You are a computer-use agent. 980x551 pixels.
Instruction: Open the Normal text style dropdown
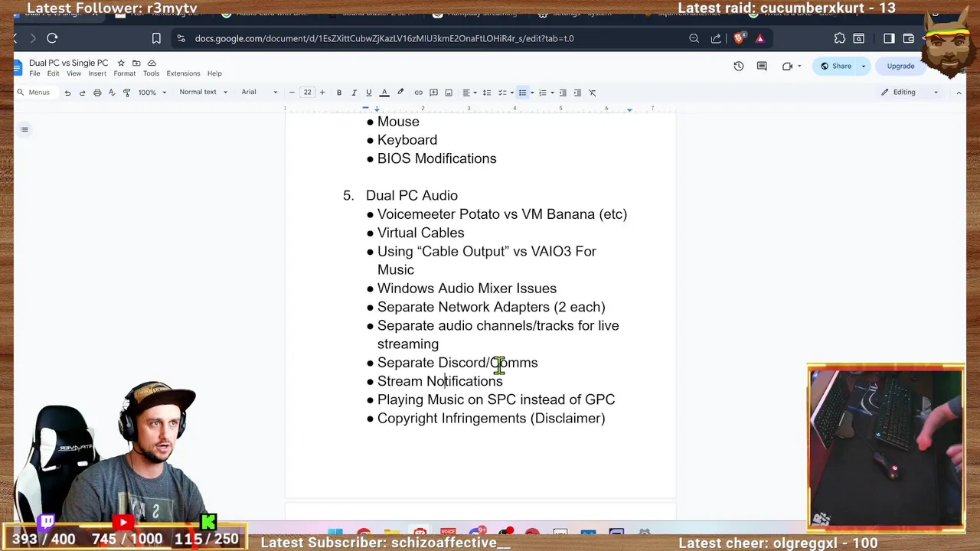pyautogui.click(x=203, y=93)
